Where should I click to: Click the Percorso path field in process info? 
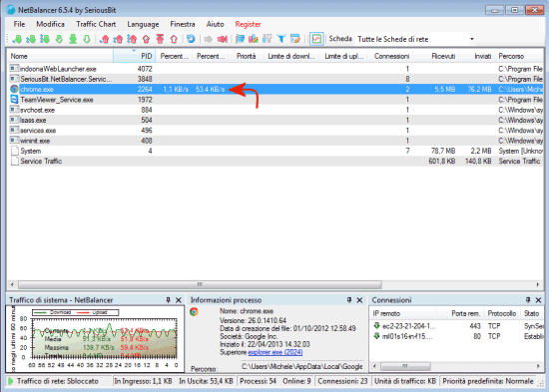(302, 366)
